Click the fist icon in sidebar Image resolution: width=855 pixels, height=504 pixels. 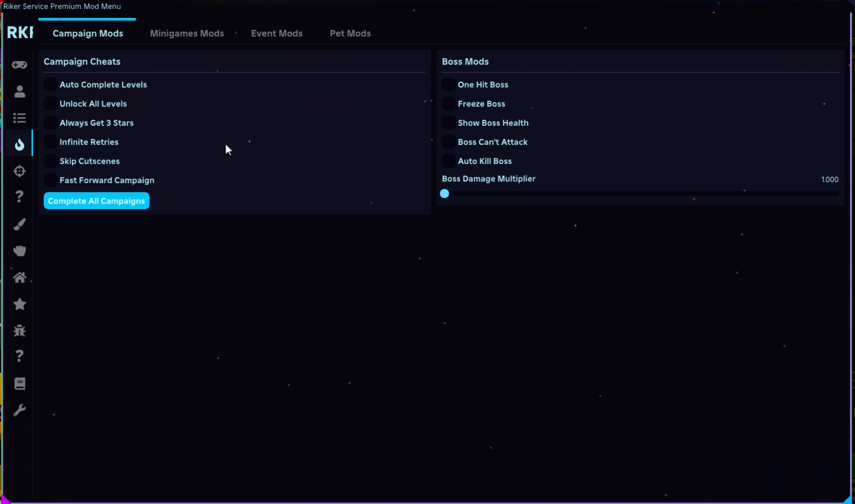(19, 251)
